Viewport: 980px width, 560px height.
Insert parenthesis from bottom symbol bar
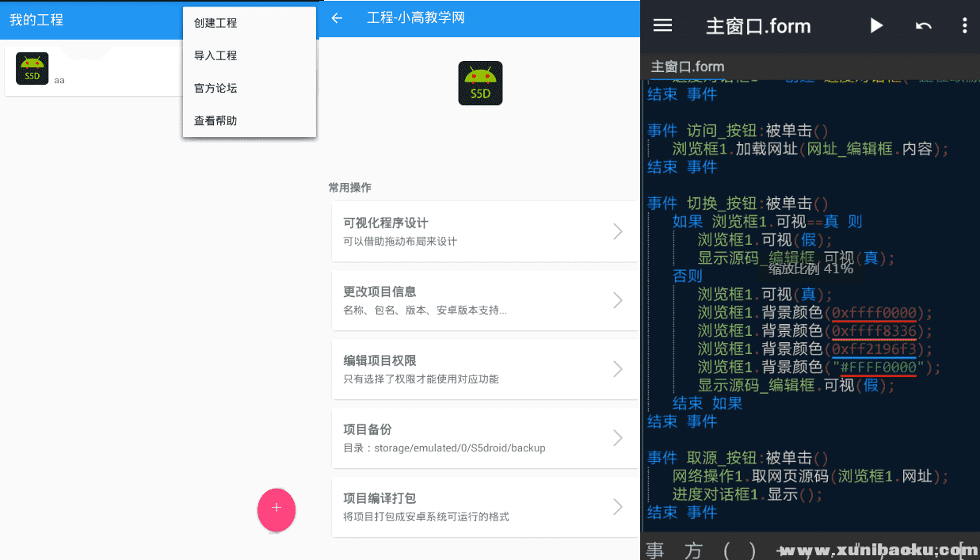[729, 550]
